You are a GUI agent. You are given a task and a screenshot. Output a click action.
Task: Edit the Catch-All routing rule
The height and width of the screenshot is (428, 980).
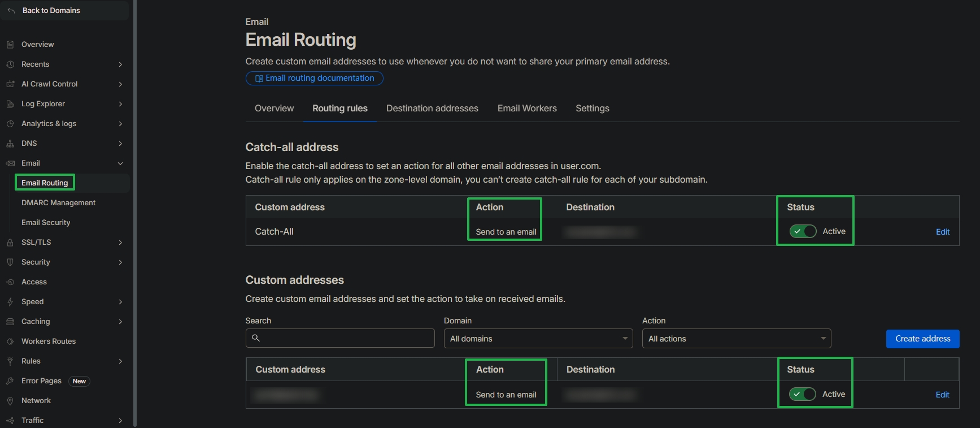pyautogui.click(x=942, y=232)
